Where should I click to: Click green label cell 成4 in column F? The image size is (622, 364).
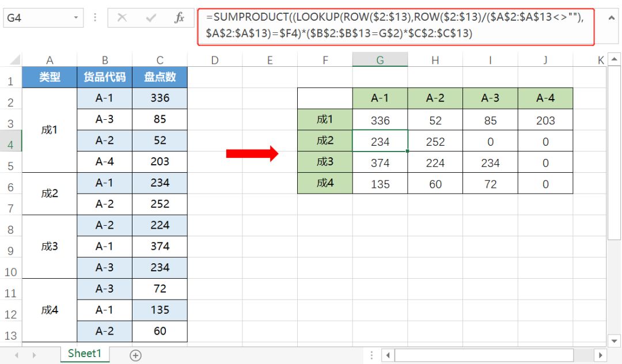pyautogui.click(x=325, y=183)
